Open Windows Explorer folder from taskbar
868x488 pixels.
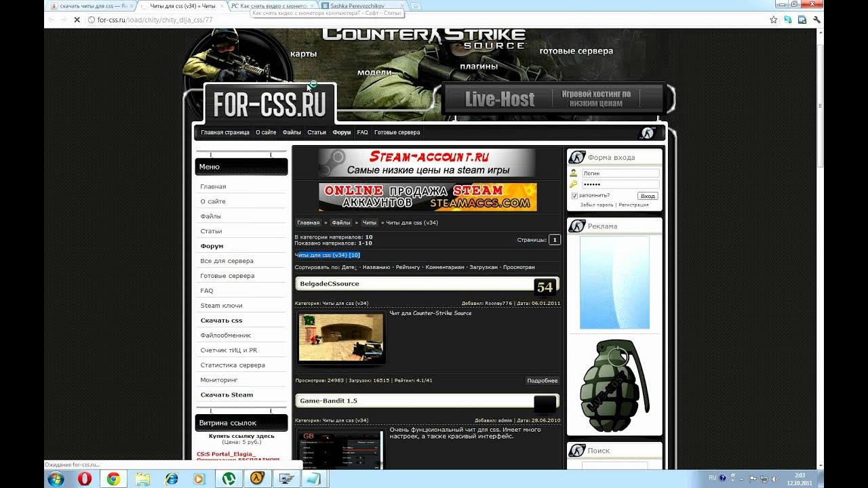[x=142, y=479]
